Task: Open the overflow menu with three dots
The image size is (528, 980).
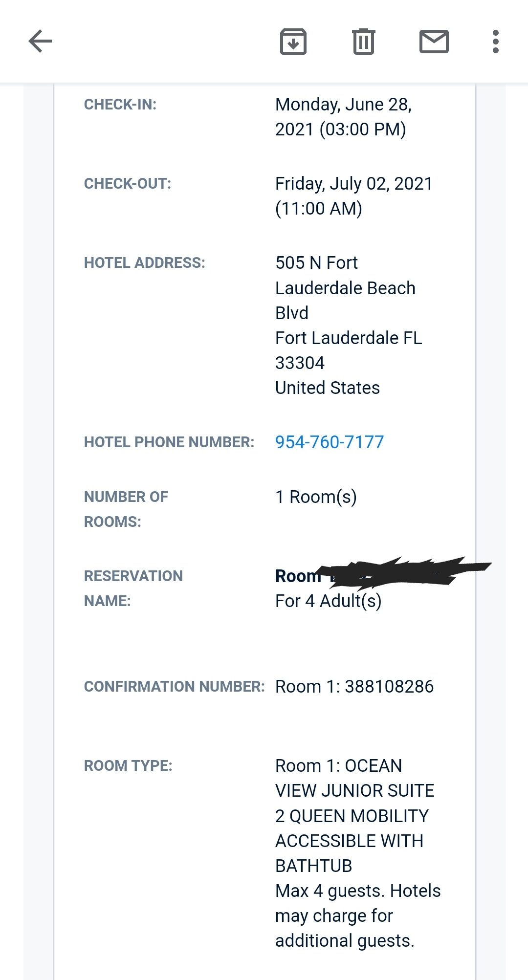Action: (x=496, y=42)
